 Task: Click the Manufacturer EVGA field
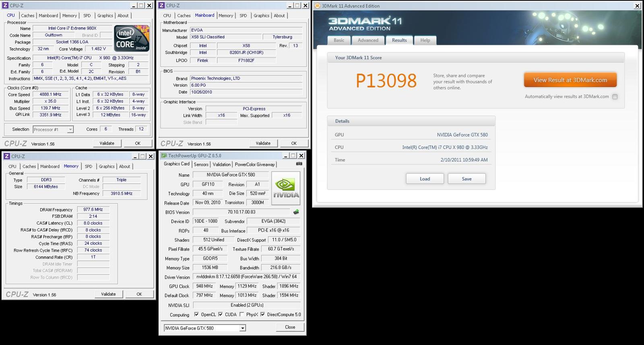[246, 30]
